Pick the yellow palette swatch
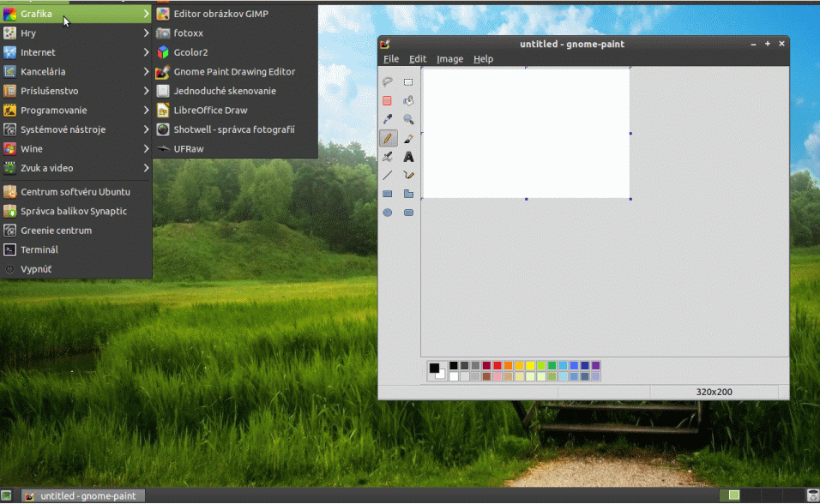The width and height of the screenshot is (820, 504). pos(530,366)
